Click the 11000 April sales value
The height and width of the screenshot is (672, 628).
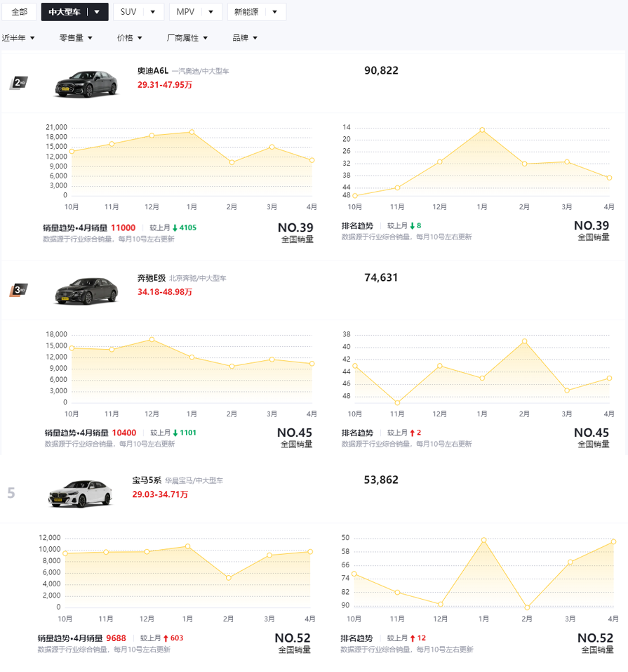tap(123, 228)
